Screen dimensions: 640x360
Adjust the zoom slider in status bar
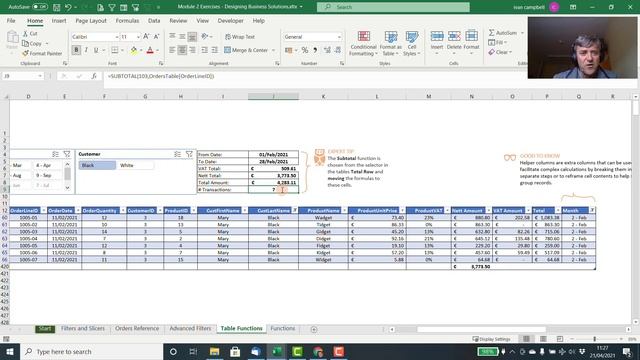coord(594,339)
